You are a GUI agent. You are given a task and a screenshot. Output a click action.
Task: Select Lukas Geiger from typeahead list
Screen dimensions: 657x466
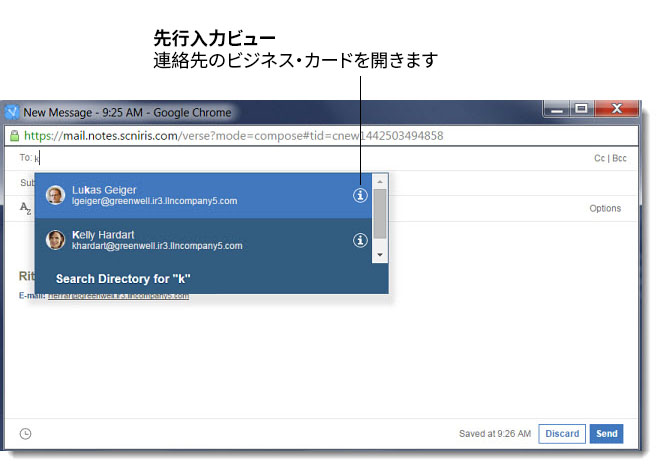coord(203,196)
